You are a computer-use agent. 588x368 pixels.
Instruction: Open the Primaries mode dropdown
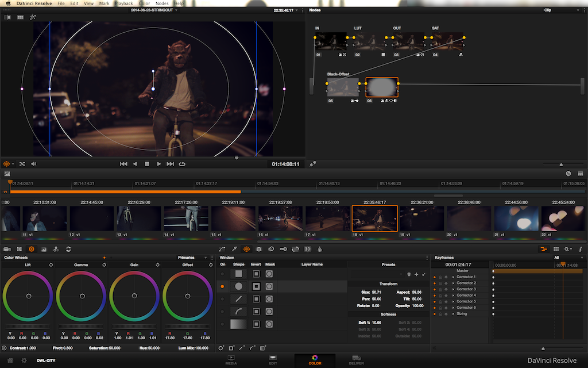192,258
